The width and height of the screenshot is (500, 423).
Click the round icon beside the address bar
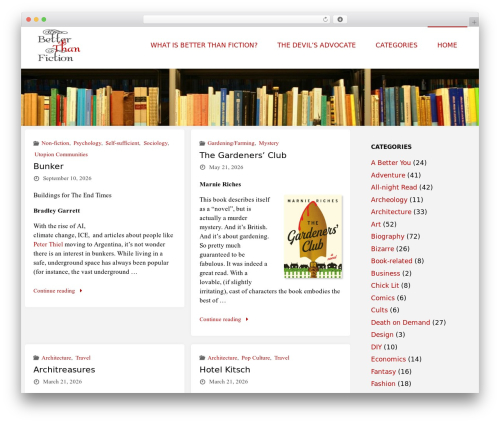(x=340, y=20)
